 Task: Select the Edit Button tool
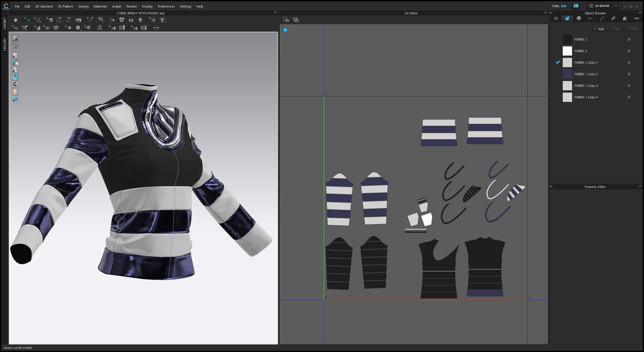click(x=68, y=28)
